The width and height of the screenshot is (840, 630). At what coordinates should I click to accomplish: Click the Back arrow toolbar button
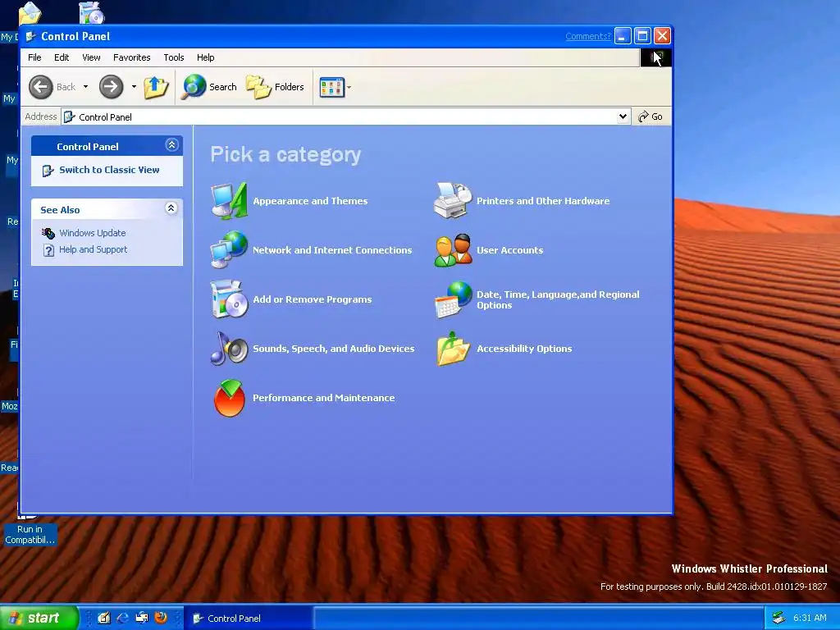point(41,87)
